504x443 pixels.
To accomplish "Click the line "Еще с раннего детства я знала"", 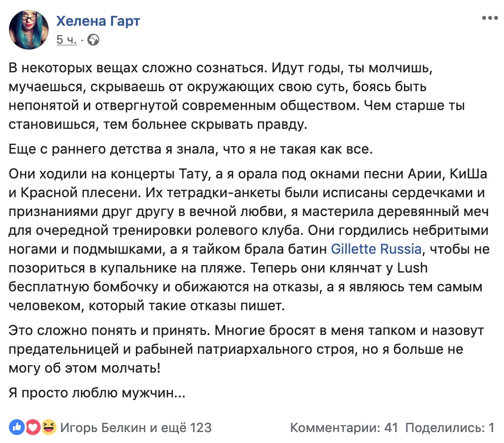I will tap(190, 149).
